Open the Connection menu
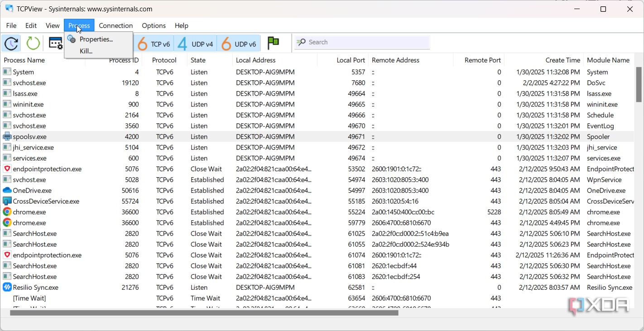 pyautogui.click(x=116, y=25)
